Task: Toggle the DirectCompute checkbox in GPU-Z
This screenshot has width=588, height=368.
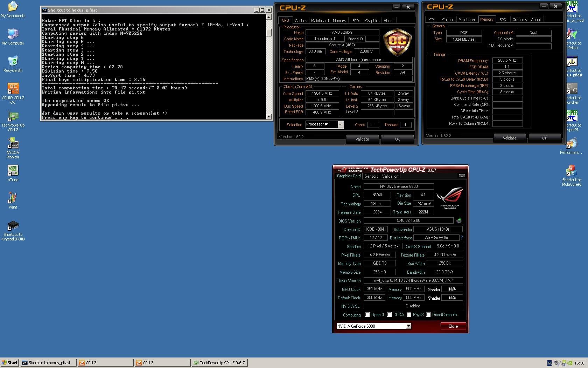Action: coord(428,315)
